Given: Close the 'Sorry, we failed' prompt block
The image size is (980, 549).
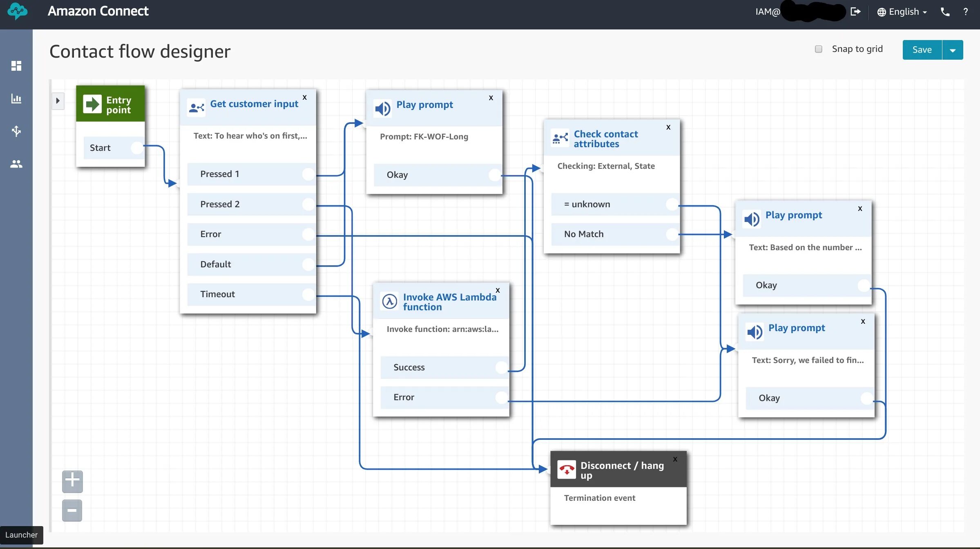Looking at the screenshot, I should pyautogui.click(x=863, y=321).
